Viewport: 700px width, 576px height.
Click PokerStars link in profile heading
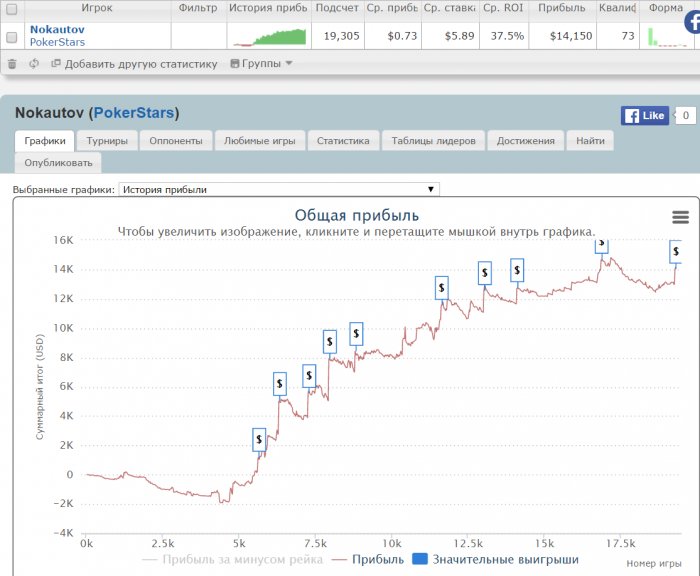tap(133, 113)
